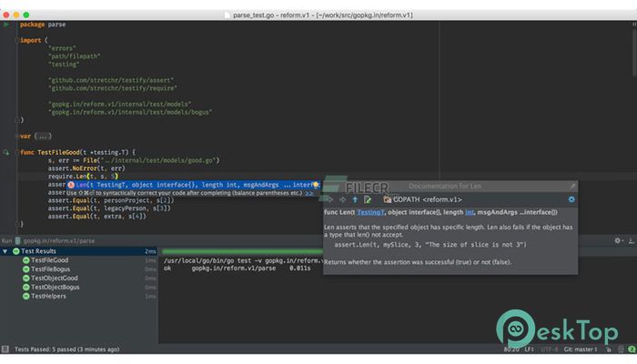The width and height of the screenshot is (637, 364).
Task: Click the "gopkg.in/reform.v1/internal/test/models/bogus" import
Action: (x=130, y=112)
